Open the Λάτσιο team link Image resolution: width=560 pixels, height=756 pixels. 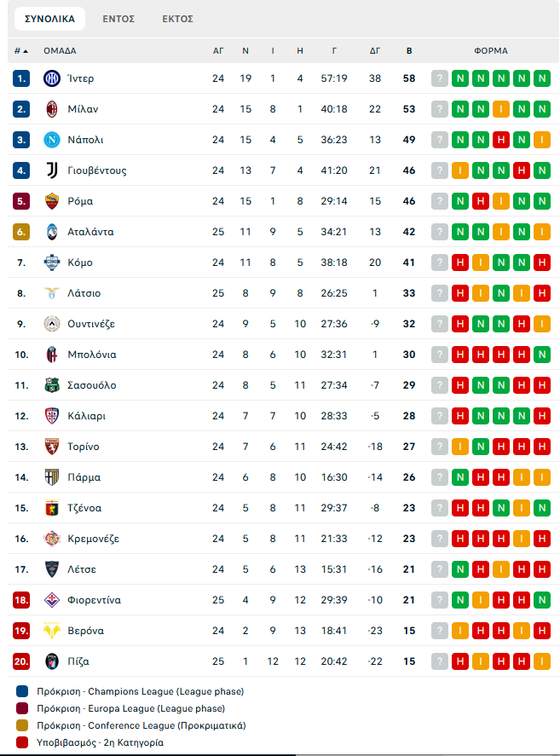pyautogui.click(x=84, y=293)
